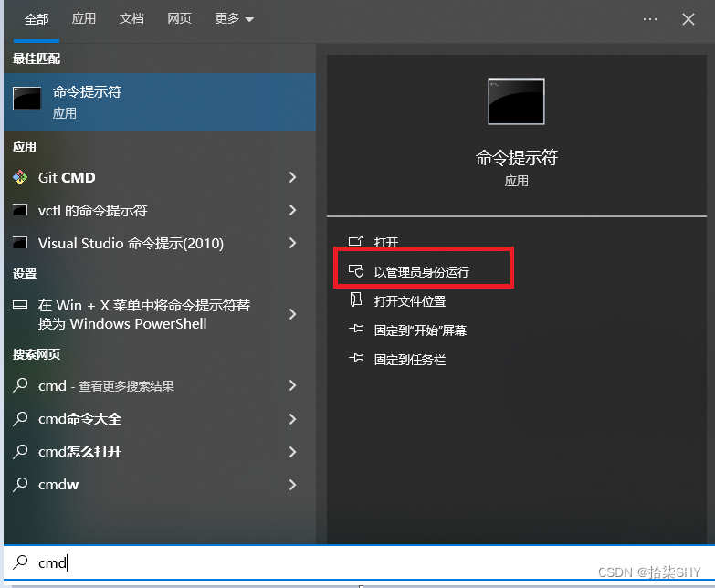The height and width of the screenshot is (588, 715).
Task: Click the magnifier icon in the search box
Action: pyautogui.click(x=20, y=562)
